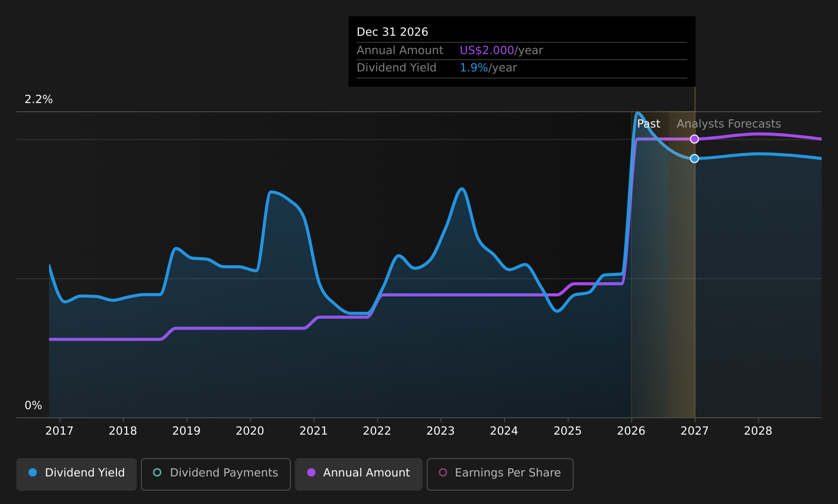Screen dimensions: 838x504
Task: Toggle the Dividend Yield legend series
Action: click(x=77, y=474)
